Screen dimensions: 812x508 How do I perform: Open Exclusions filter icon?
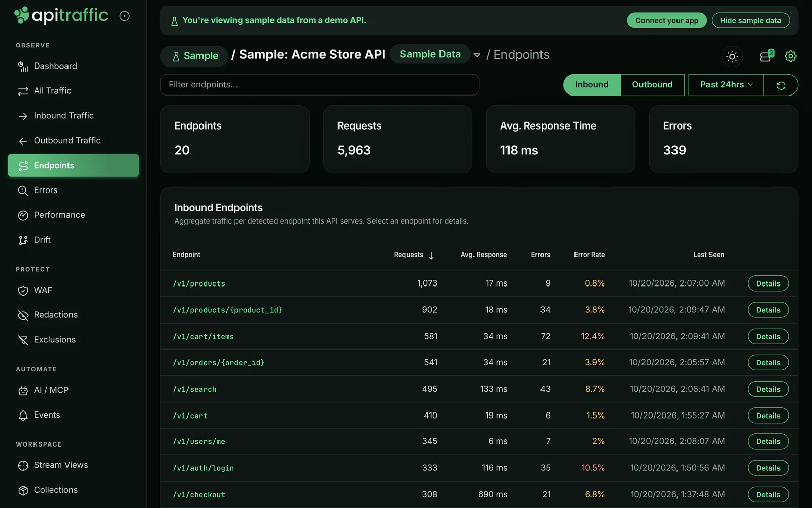click(x=23, y=340)
